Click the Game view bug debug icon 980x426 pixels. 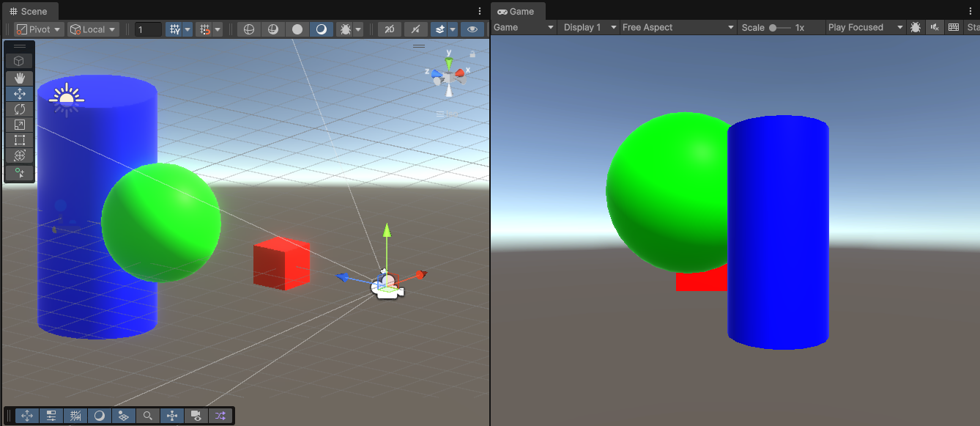tap(916, 27)
